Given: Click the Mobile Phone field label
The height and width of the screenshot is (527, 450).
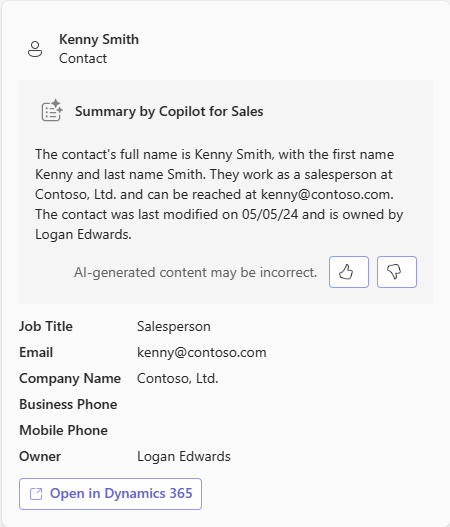Looking at the screenshot, I should click(x=64, y=431).
